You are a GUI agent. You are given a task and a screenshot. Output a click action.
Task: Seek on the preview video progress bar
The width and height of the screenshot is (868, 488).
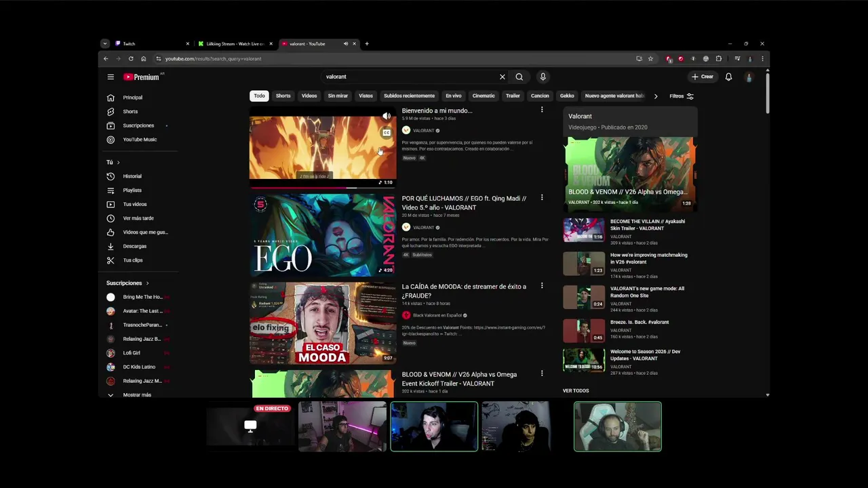pyautogui.click(x=323, y=188)
